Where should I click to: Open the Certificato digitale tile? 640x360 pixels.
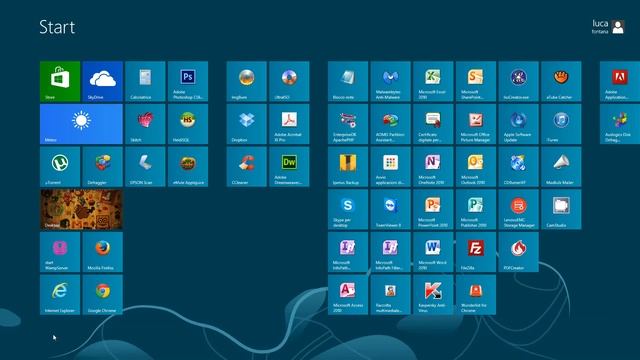point(433,124)
